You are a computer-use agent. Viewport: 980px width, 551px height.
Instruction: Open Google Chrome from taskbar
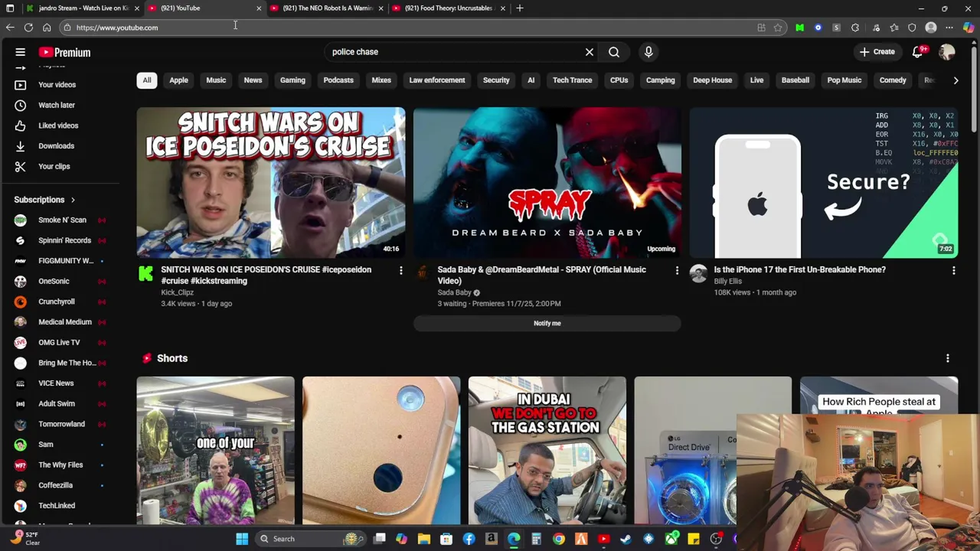(x=559, y=539)
